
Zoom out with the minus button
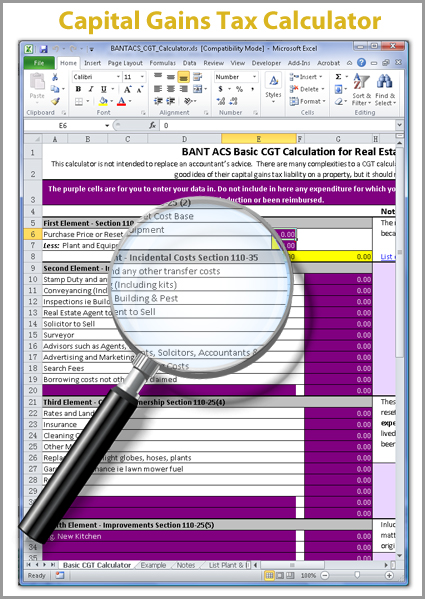pos(325,575)
